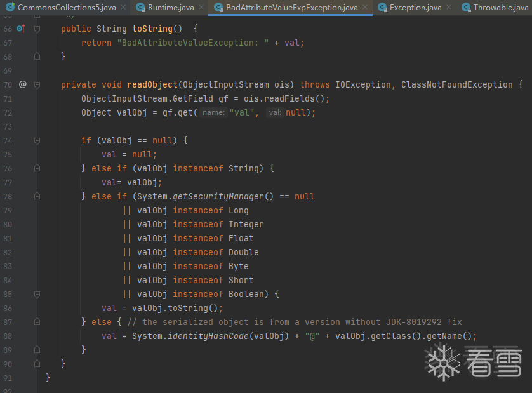Click the Short type on line 84
The image size is (532, 393).
pos(241,280)
